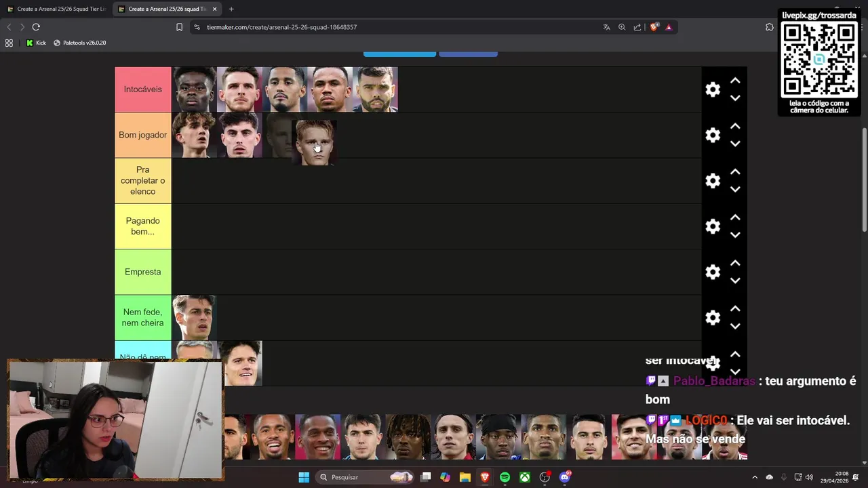Click the Pra completar o elenco label
The image size is (868, 488).
point(143,181)
